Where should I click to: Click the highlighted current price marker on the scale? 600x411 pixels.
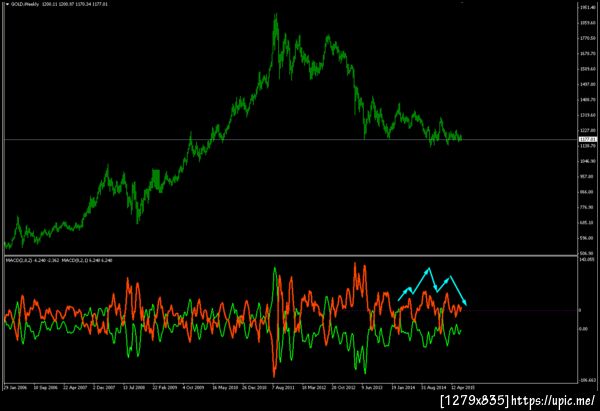coord(588,139)
